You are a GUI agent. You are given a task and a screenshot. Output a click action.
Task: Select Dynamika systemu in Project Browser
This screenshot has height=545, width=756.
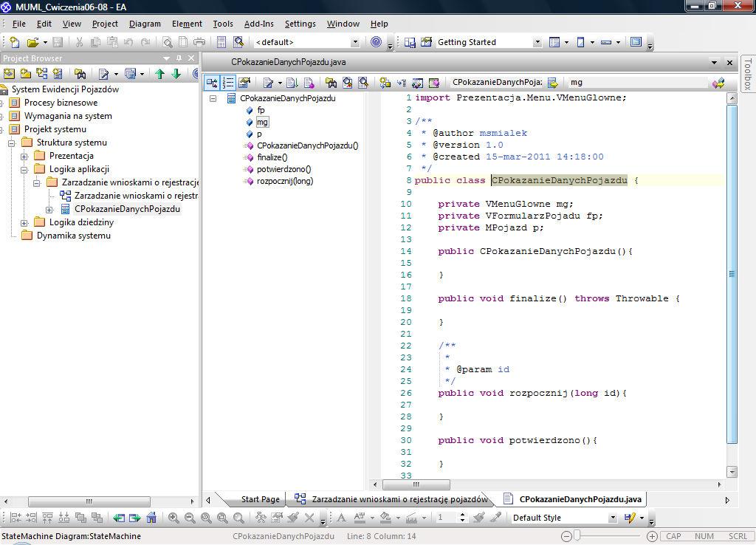click(x=73, y=236)
